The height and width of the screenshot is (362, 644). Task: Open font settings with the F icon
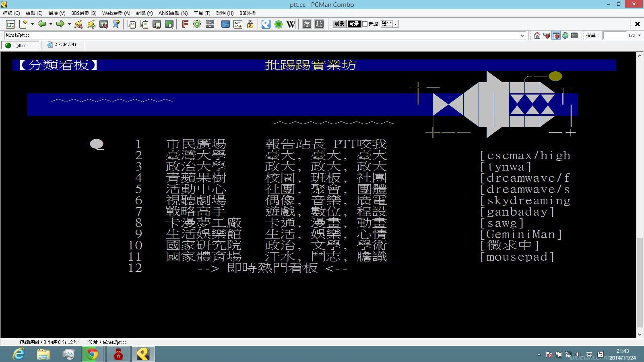click(x=185, y=24)
